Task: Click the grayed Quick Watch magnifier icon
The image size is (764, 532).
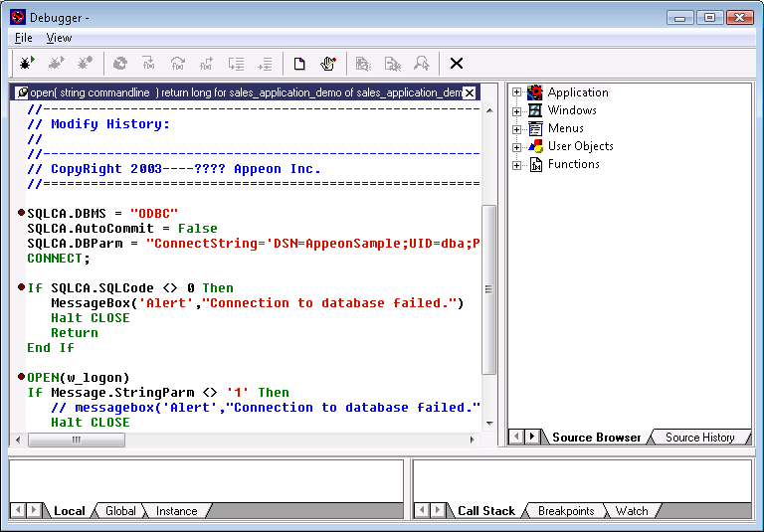Action: (x=422, y=64)
